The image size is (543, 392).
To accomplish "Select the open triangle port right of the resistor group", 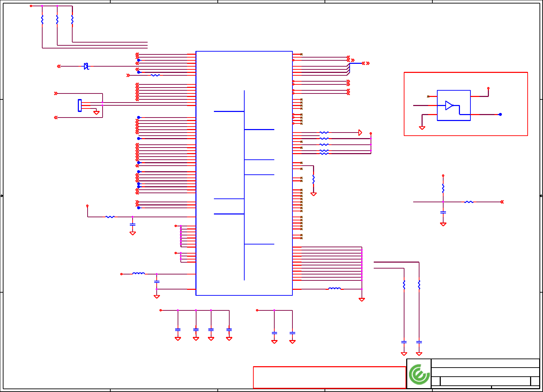I will 360,133.
